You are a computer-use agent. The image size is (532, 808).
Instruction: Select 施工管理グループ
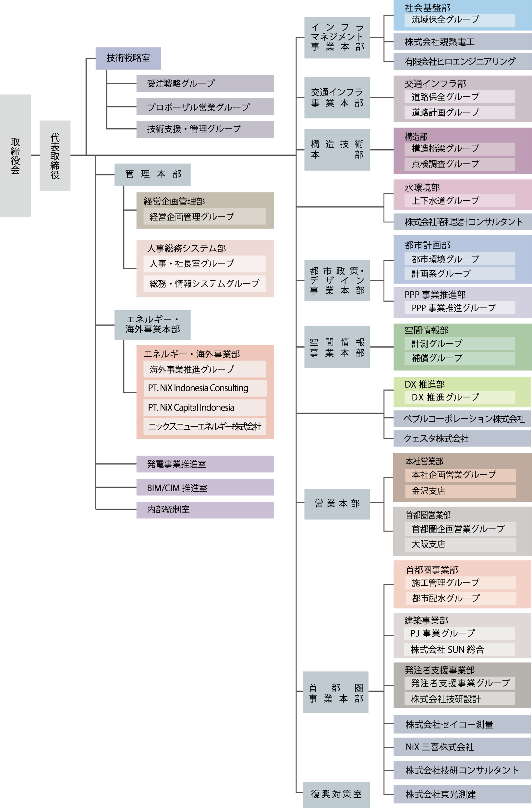click(x=461, y=583)
